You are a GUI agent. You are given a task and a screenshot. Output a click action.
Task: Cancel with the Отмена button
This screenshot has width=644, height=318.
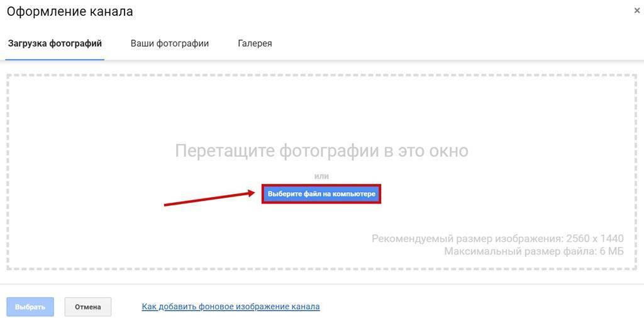point(88,307)
